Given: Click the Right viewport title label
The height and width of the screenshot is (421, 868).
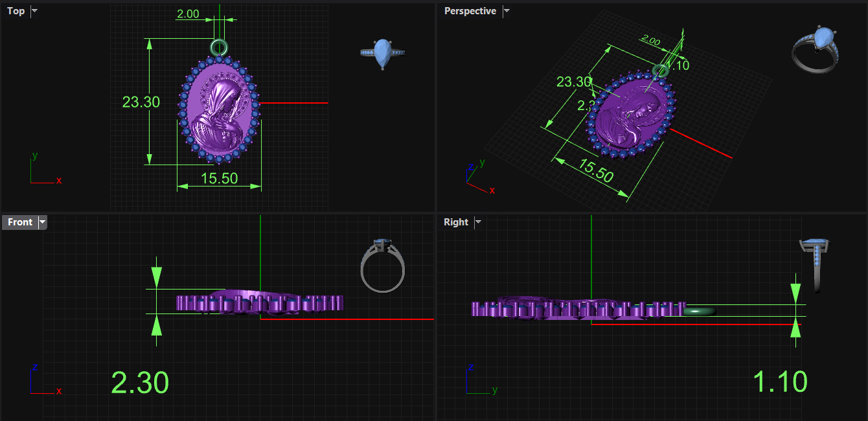Looking at the screenshot, I should [x=456, y=222].
